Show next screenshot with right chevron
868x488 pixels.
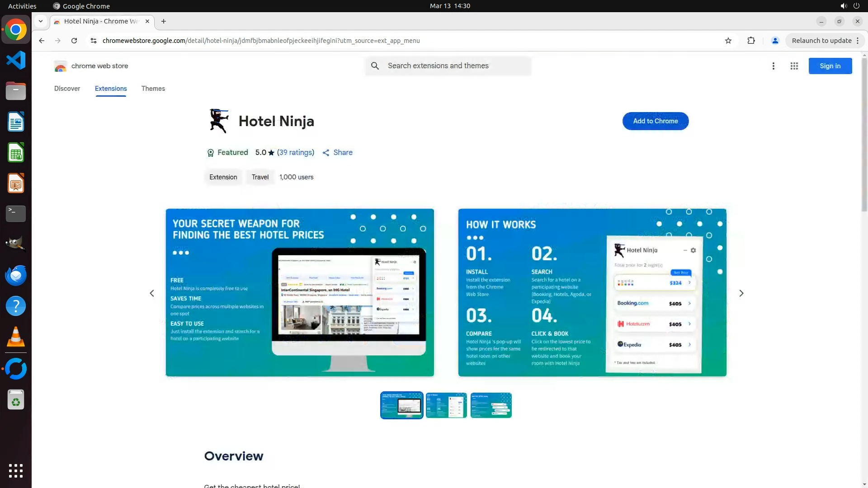coord(741,293)
